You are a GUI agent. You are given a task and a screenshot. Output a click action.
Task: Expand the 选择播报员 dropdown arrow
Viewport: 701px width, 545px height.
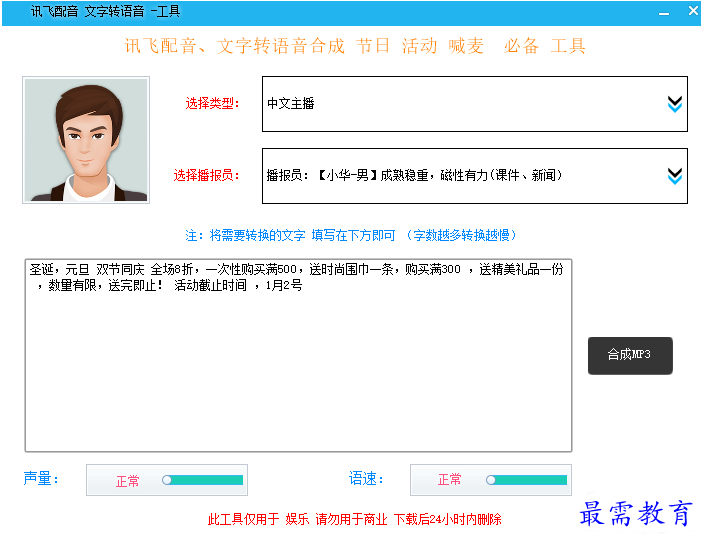tap(674, 176)
